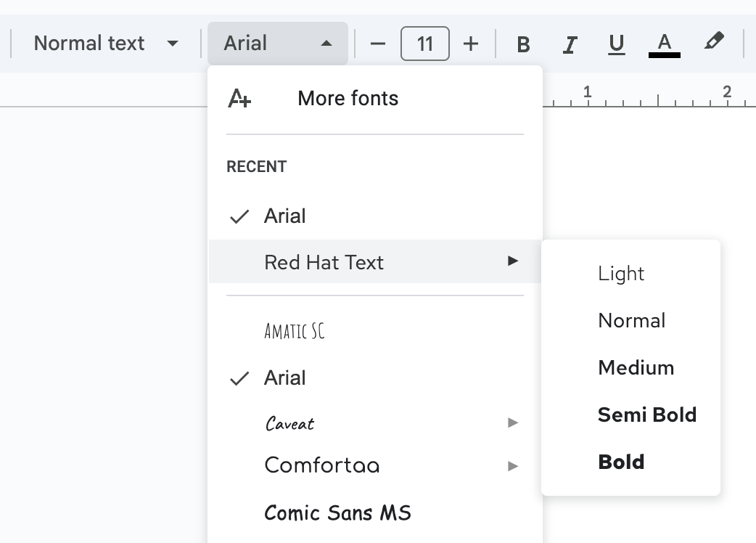Choose the Comic Sans MS font
756x543 pixels.
point(375,513)
